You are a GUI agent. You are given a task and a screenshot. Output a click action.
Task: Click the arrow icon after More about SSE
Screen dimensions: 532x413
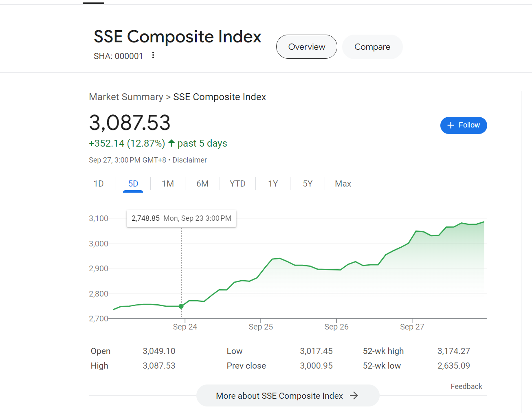pos(354,395)
